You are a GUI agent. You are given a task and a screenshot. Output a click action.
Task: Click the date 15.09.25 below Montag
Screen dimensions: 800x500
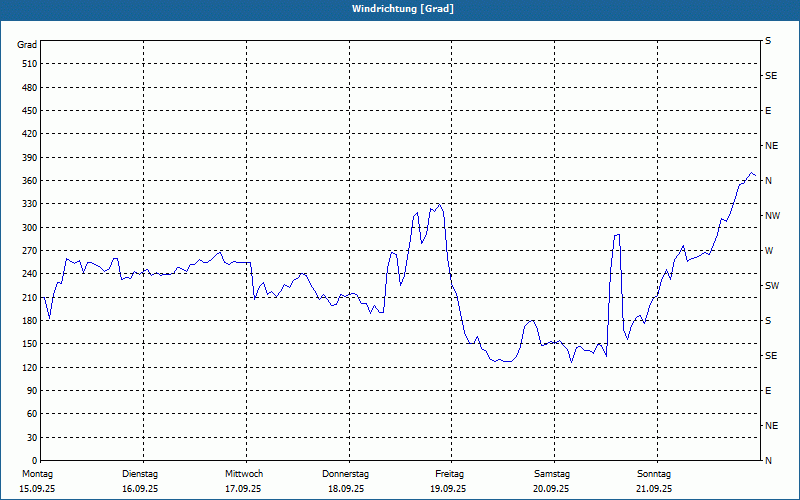(36, 489)
